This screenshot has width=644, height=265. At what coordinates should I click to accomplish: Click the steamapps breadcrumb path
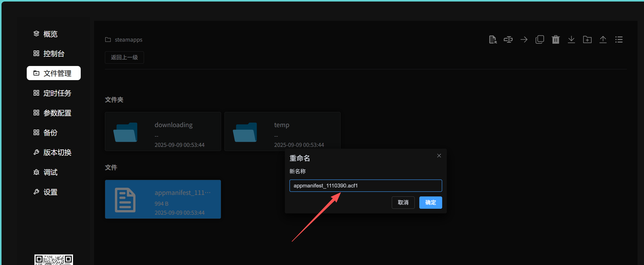pyautogui.click(x=129, y=40)
